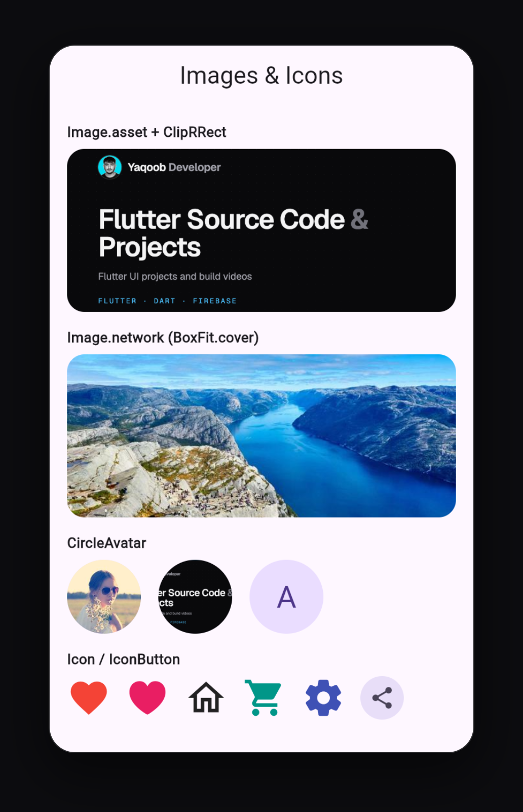Click the Yaqoob Developer name text
This screenshot has height=812, width=523.
pyautogui.click(x=174, y=167)
